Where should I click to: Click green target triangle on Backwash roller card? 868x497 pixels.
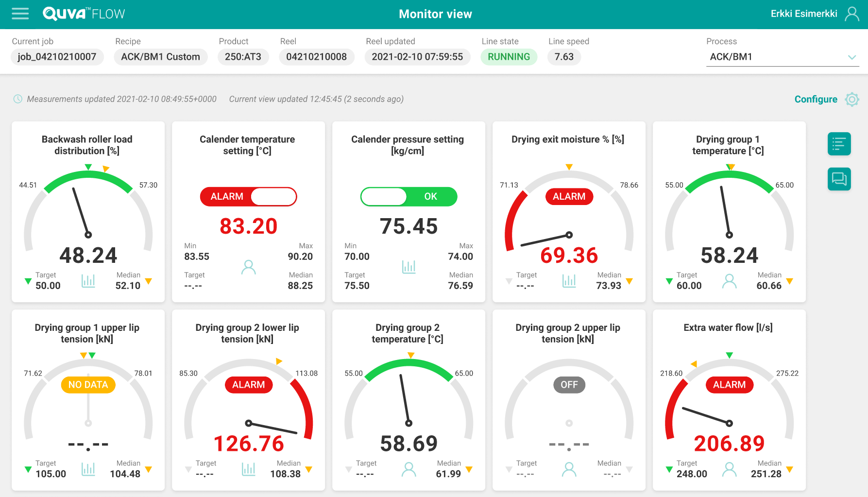click(28, 281)
